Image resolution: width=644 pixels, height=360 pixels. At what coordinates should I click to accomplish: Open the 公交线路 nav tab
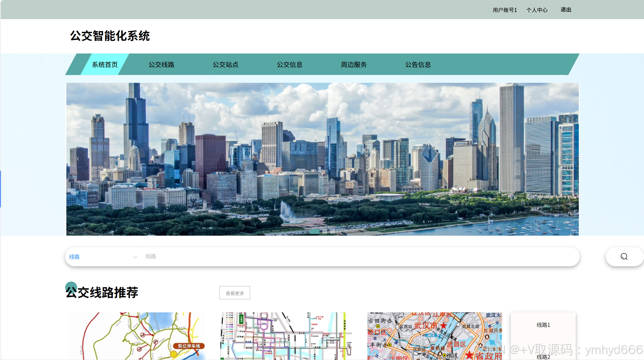pos(161,65)
